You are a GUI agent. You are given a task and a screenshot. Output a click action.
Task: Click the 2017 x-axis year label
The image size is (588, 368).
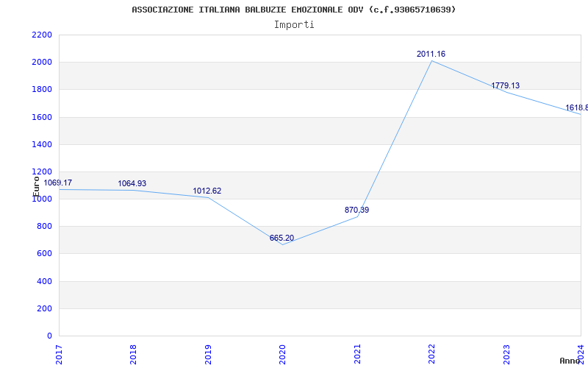point(59,355)
